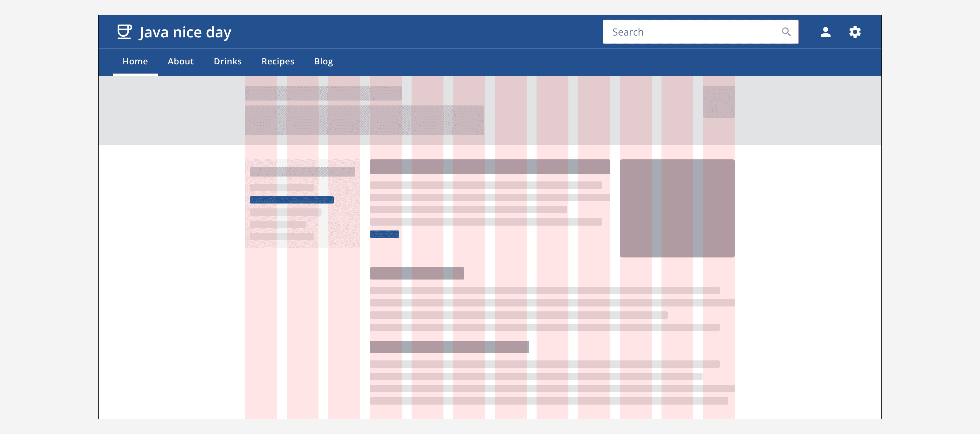Image resolution: width=980 pixels, height=434 pixels.
Task: Open the user account icon
Action: (x=825, y=32)
